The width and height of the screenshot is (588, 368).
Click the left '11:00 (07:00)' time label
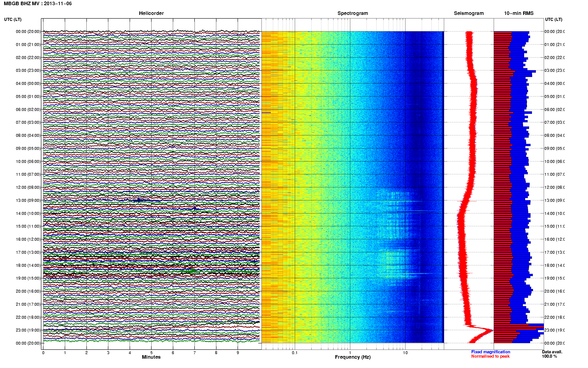pyautogui.click(x=28, y=174)
